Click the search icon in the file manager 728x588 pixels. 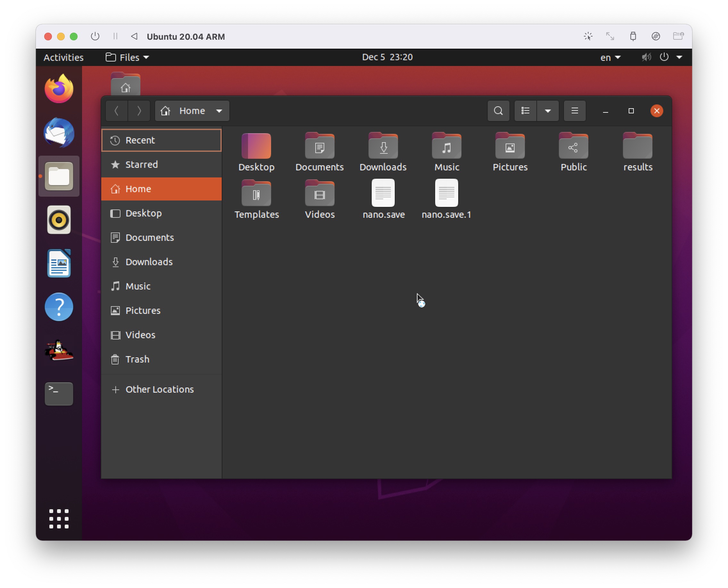coord(498,111)
